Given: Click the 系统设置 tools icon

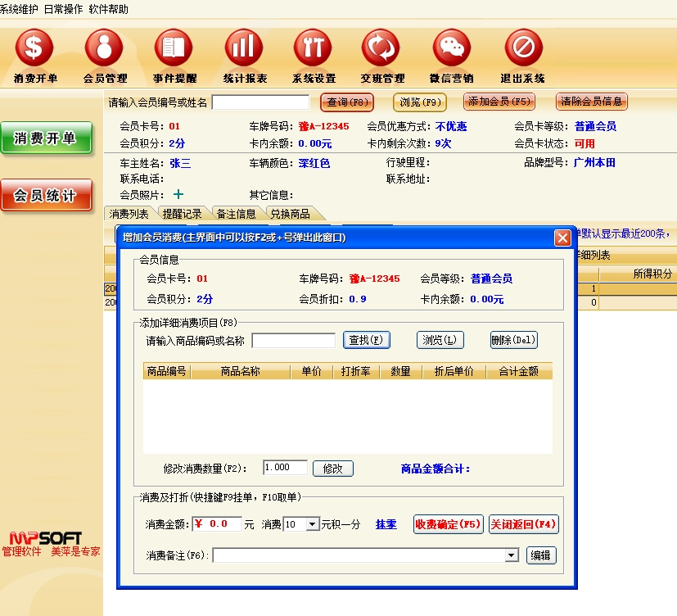Looking at the screenshot, I should click(313, 48).
